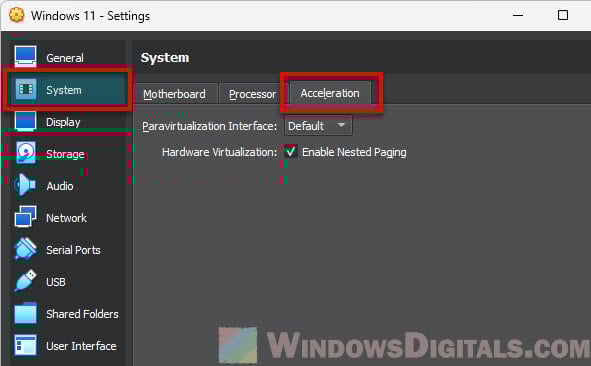Open the Display screen icon
Screen dimensions: 591x366
click(x=26, y=121)
